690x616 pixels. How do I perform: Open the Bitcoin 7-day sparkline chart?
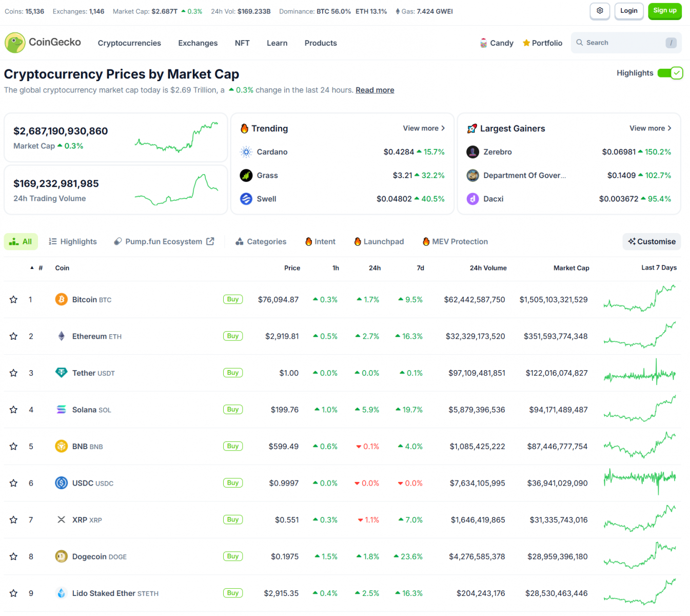[x=640, y=299]
